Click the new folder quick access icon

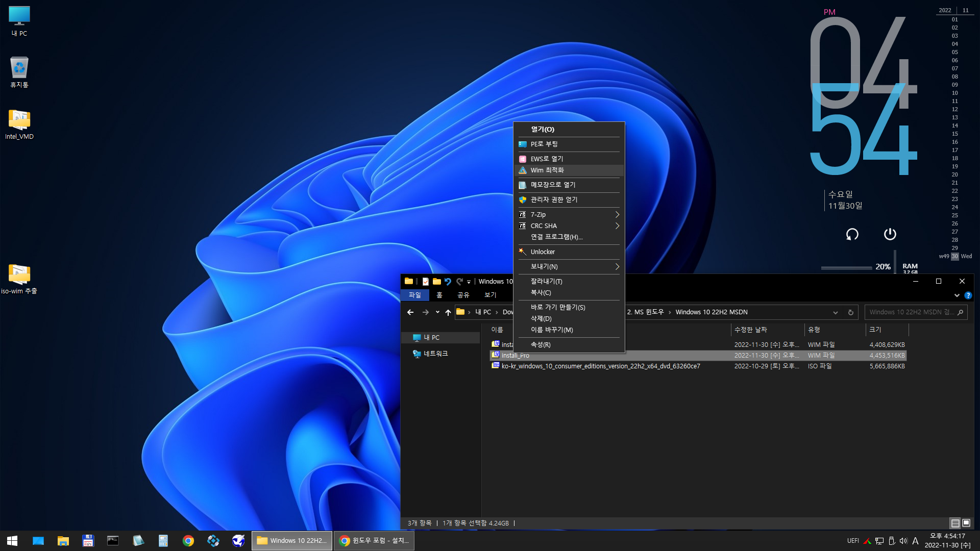tap(437, 282)
